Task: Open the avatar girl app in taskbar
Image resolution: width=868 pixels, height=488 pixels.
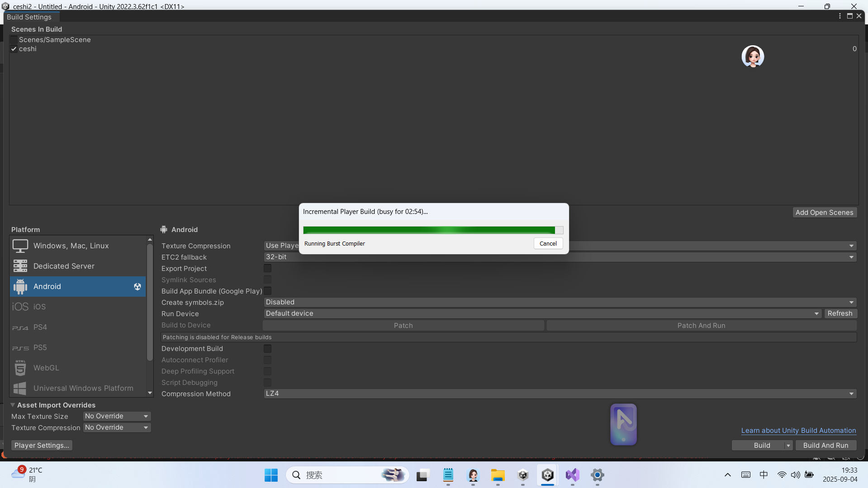Action: pyautogui.click(x=473, y=475)
